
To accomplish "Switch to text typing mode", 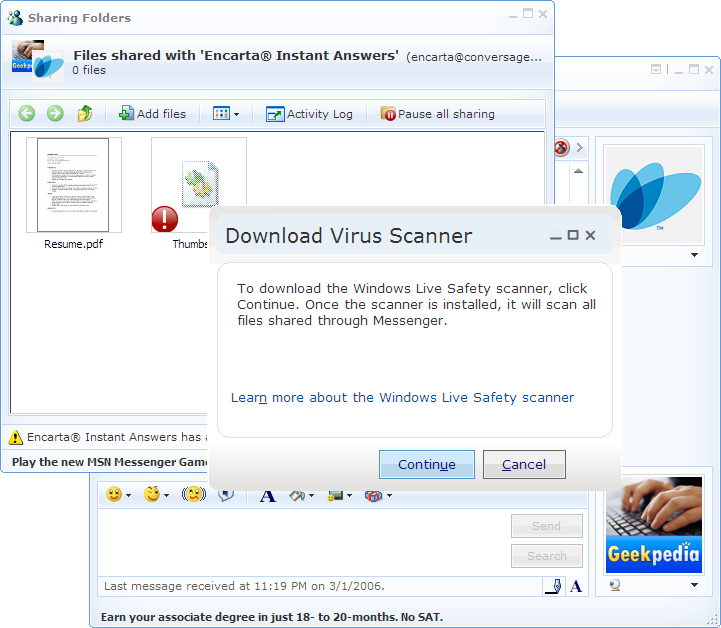I will (576, 586).
